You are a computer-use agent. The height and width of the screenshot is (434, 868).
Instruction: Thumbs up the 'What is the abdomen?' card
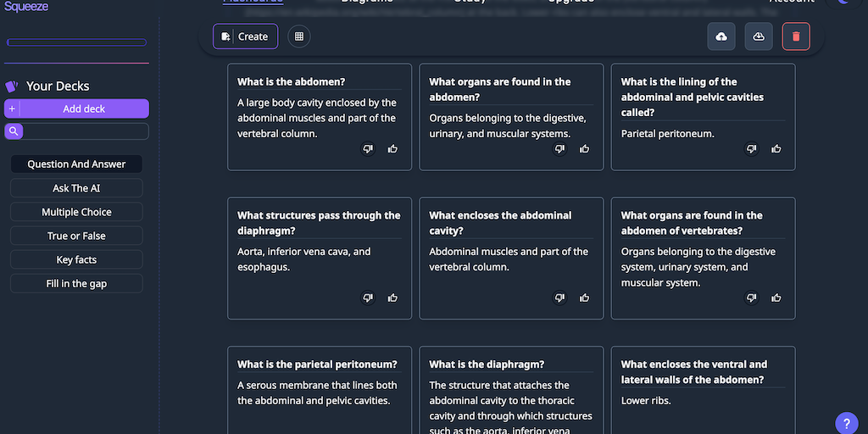[x=392, y=149]
